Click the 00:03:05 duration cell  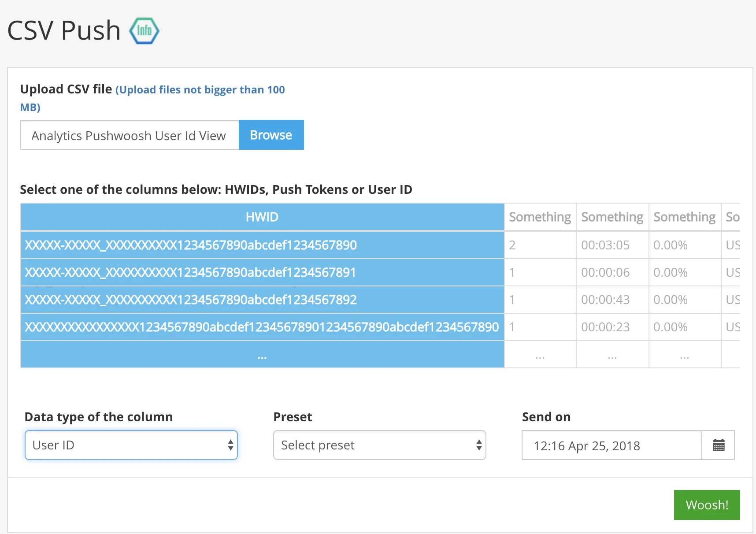612,245
